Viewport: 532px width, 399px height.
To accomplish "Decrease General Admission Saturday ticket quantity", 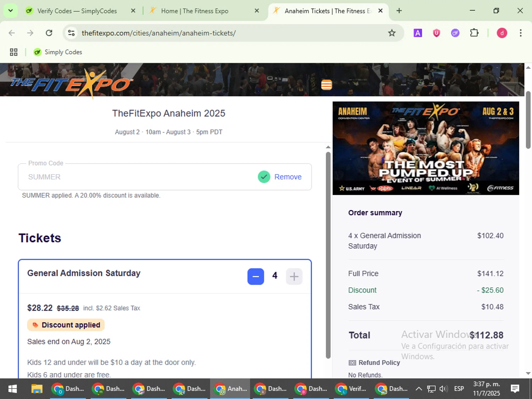I will [256, 276].
